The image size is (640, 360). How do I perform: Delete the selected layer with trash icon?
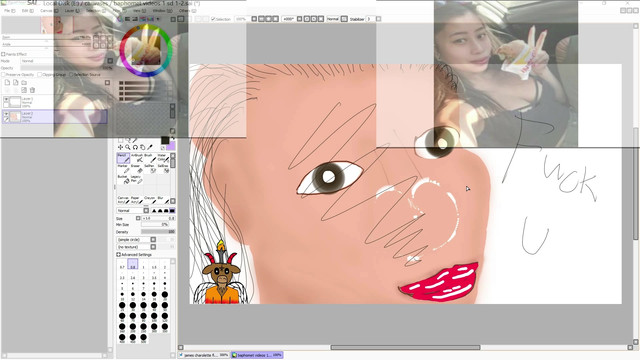32,90
